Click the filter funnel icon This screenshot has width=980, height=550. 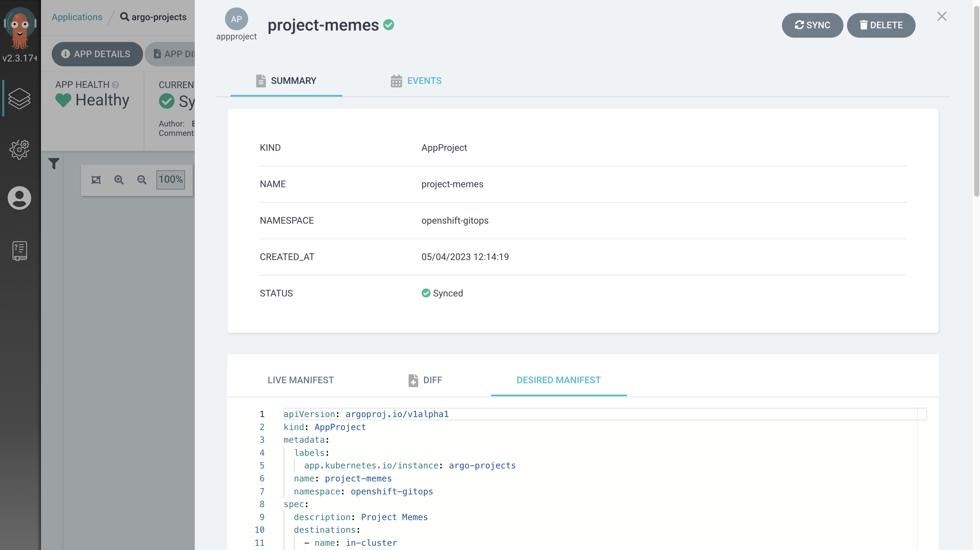(54, 164)
